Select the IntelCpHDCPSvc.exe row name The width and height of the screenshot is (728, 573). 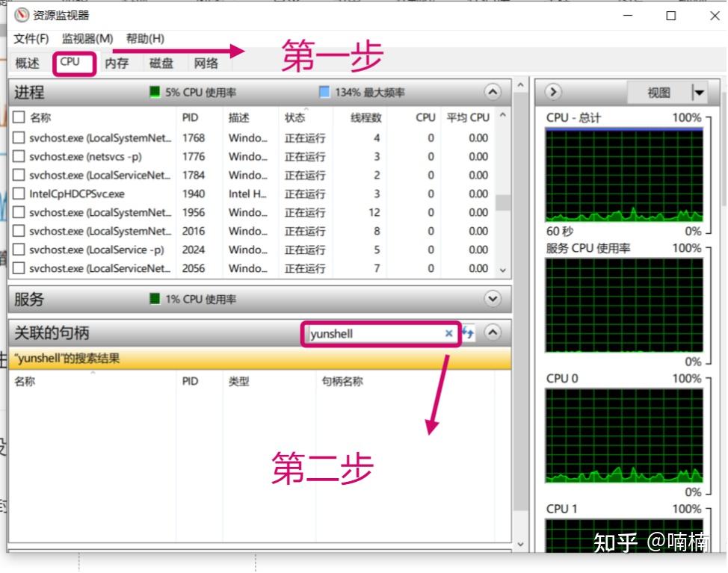[x=76, y=194]
